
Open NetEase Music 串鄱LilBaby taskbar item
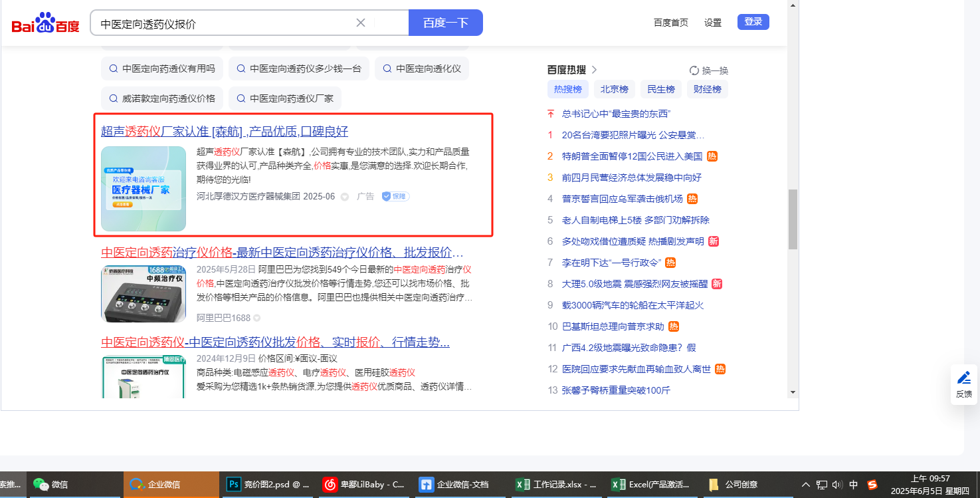[363, 484]
